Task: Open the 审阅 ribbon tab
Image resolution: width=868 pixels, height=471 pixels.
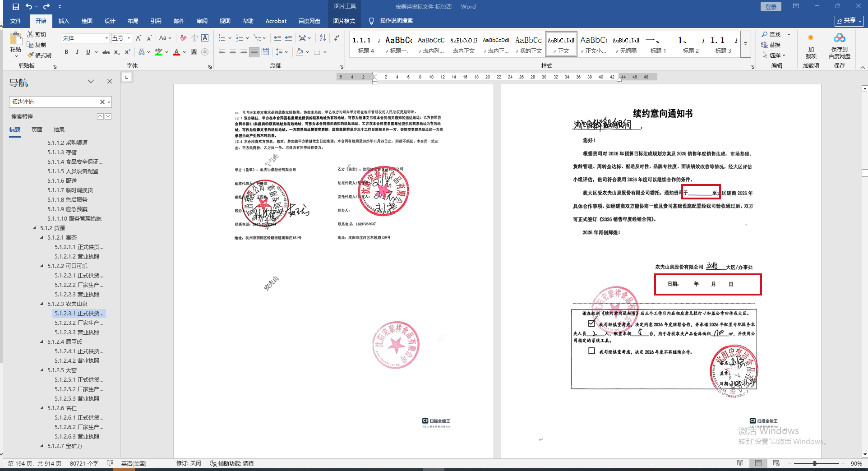Action: click(x=202, y=21)
